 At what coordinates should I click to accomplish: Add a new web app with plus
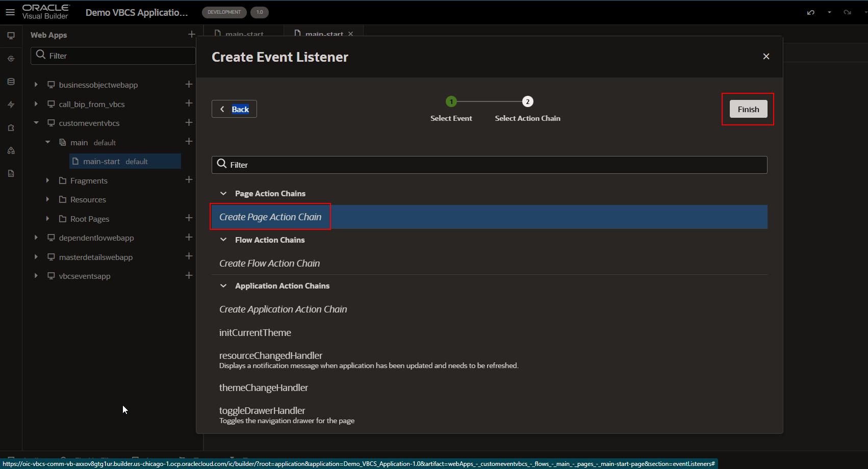tap(191, 35)
